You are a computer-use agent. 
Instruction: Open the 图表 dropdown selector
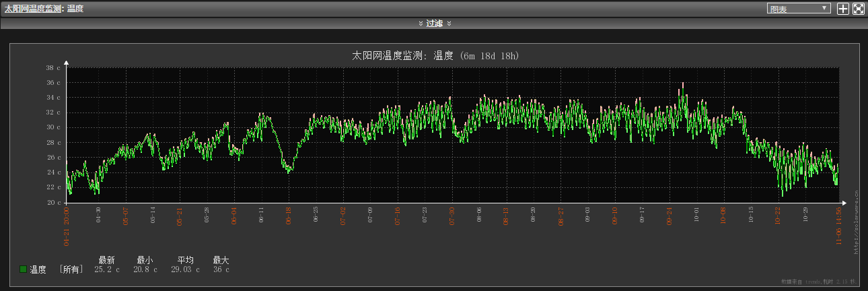[799, 9]
